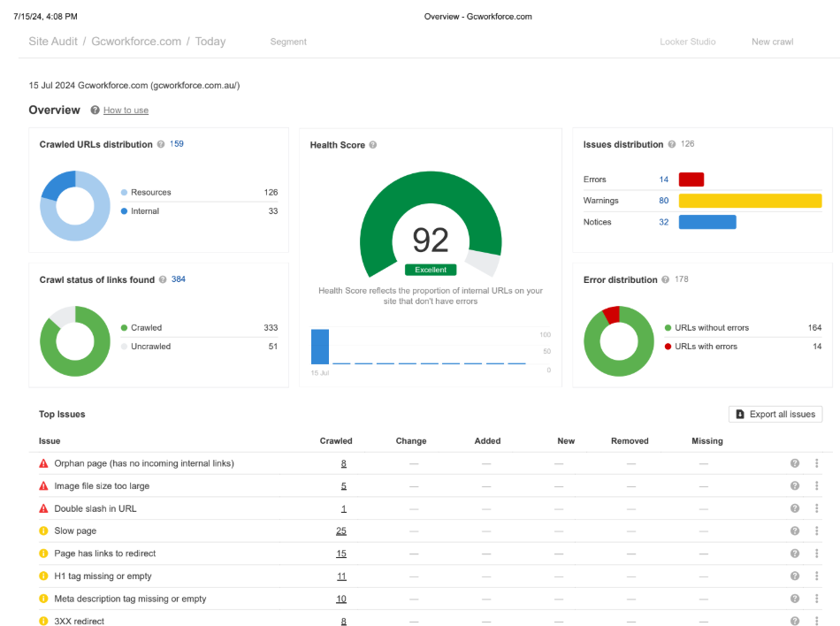
Task: Click yellow warning icon on Slow page row
Action: point(44,531)
